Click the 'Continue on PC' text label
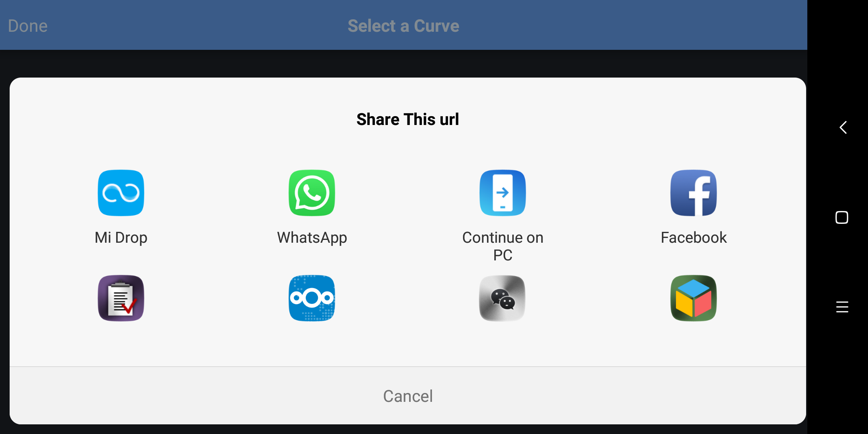Screen dimensions: 868x434 pos(503,246)
